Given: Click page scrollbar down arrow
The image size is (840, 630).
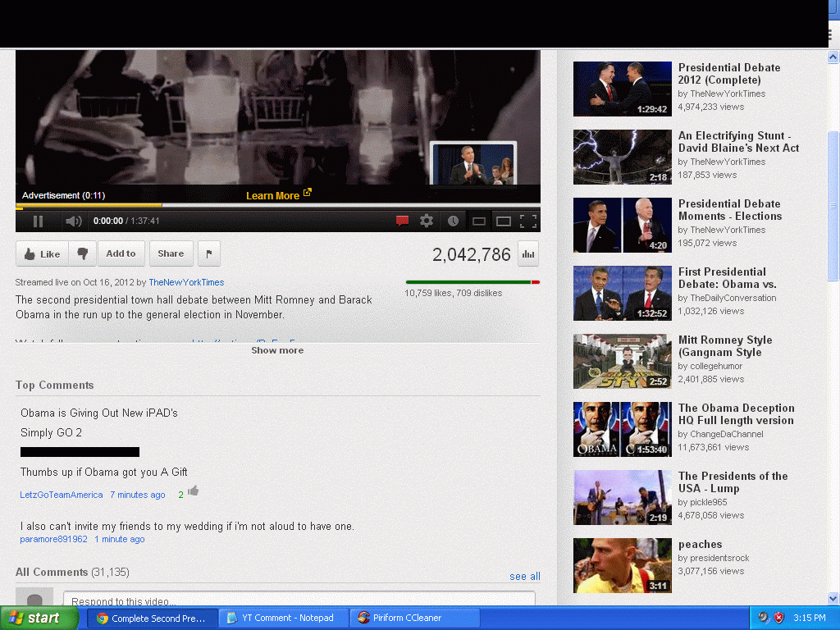Looking at the screenshot, I should 833,598.
